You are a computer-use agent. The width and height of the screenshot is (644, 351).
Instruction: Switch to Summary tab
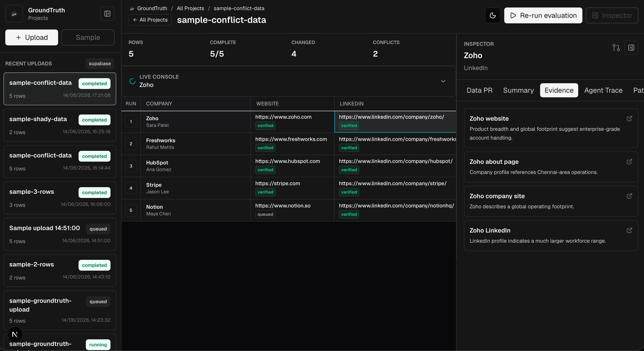pyautogui.click(x=518, y=90)
